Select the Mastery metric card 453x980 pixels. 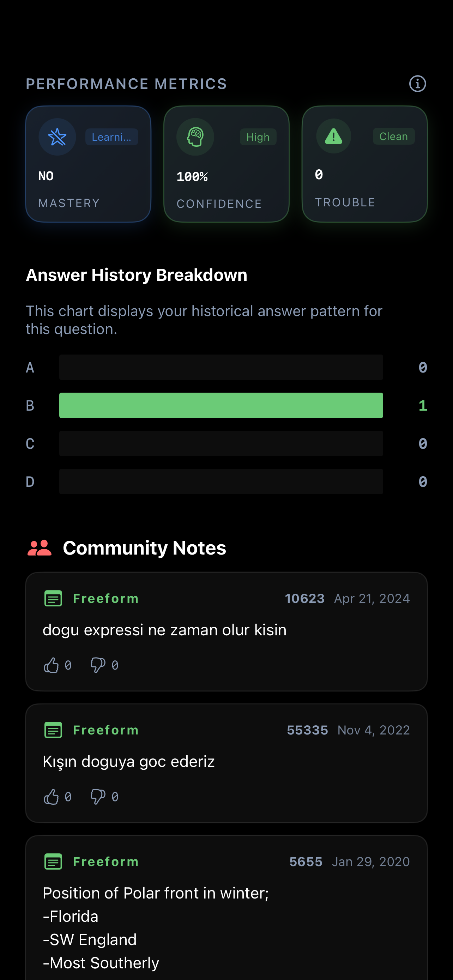[88, 164]
